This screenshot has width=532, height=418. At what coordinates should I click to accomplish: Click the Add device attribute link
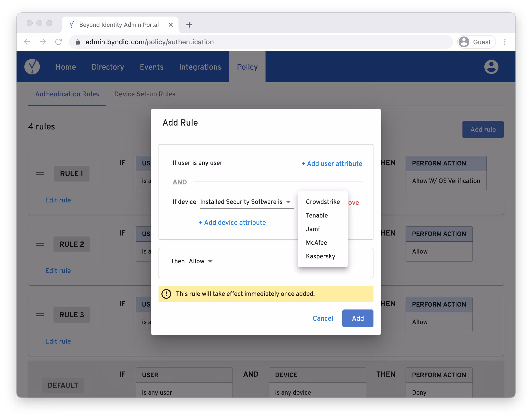tap(232, 222)
